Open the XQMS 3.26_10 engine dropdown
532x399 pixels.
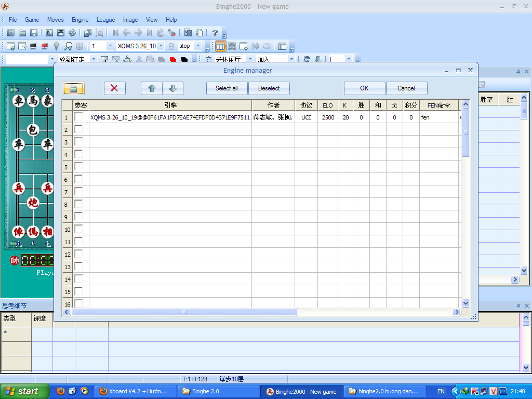[x=161, y=46]
